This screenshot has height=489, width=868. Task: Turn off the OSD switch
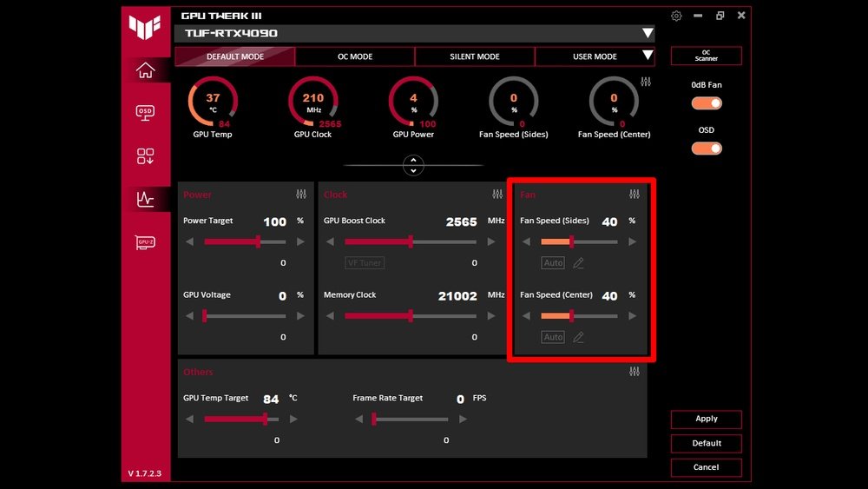707,149
